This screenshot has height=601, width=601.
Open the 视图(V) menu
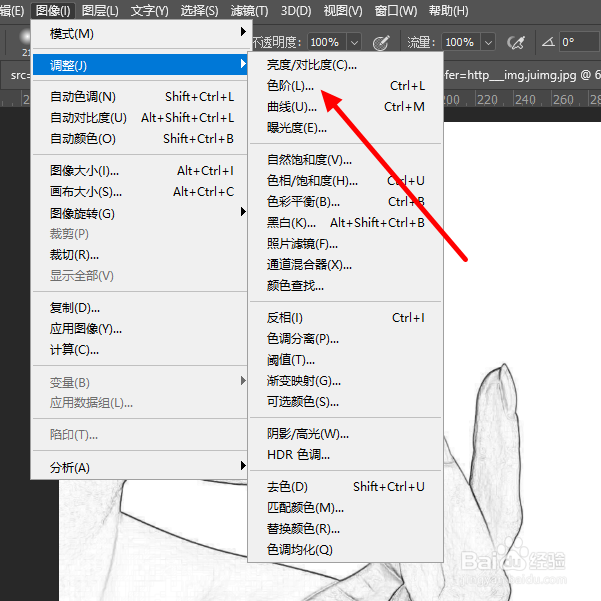pos(343,11)
